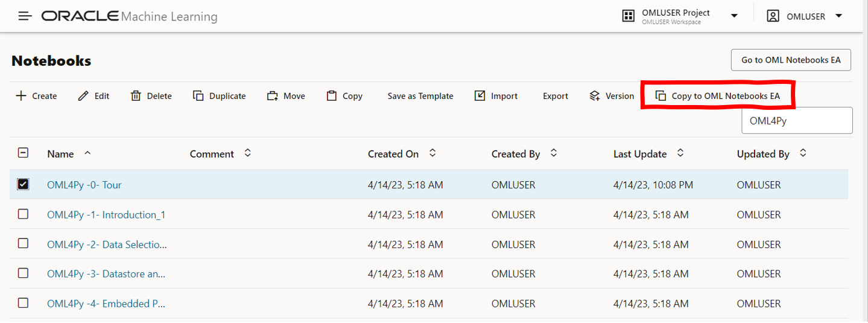Click the Delete trash icon
This screenshot has height=323, width=868.
[x=136, y=96]
